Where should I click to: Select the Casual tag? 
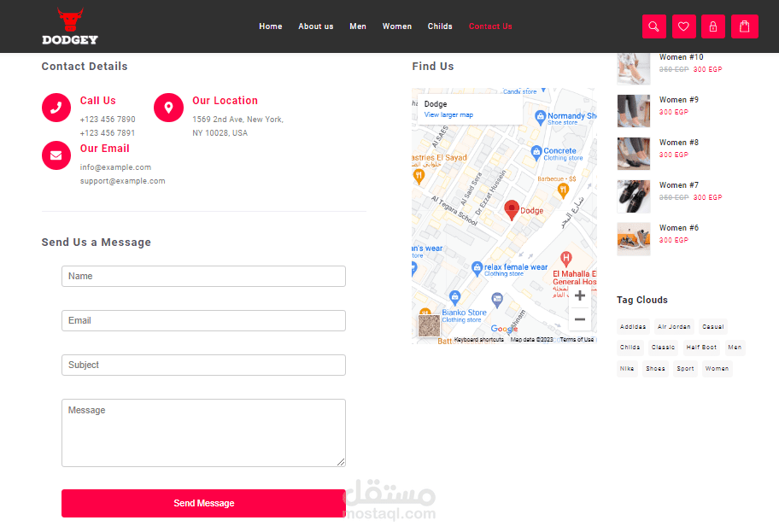[713, 327]
